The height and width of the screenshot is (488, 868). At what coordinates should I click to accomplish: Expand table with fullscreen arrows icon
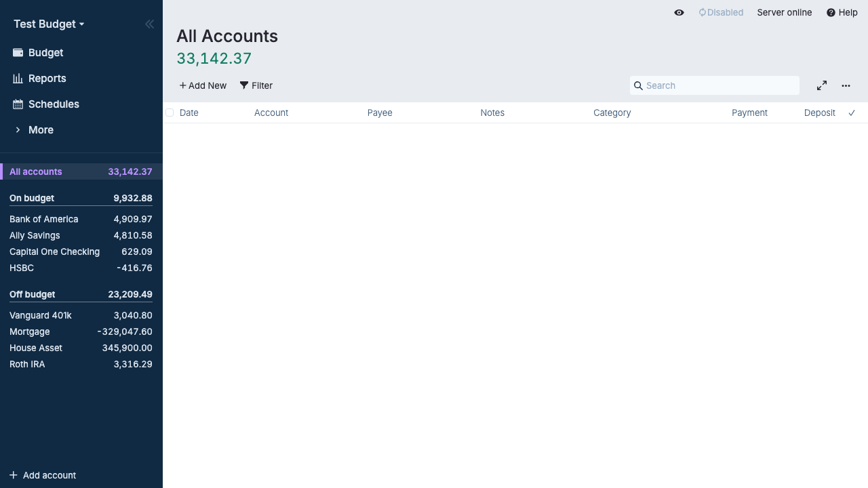click(822, 85)
